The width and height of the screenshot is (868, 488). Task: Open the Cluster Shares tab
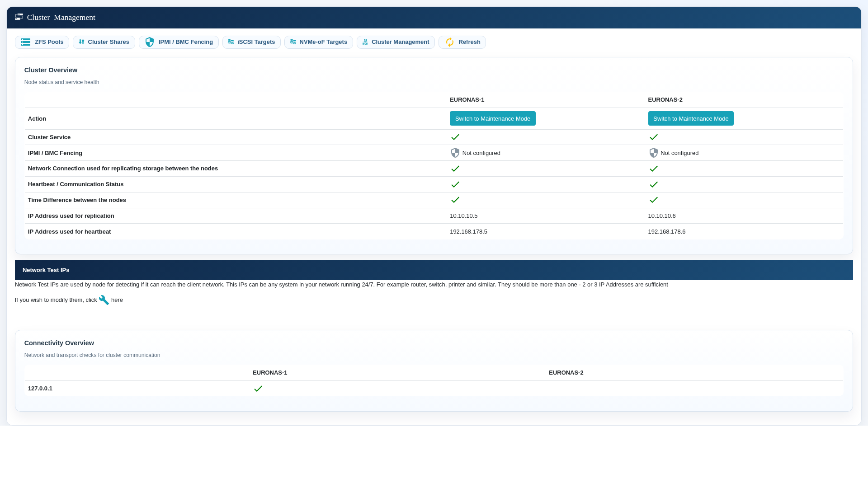tap(104, 42)
